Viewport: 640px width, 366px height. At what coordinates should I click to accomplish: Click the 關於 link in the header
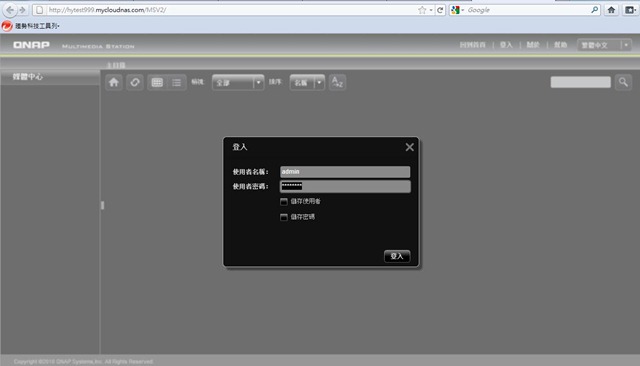[x=533, y=45]
